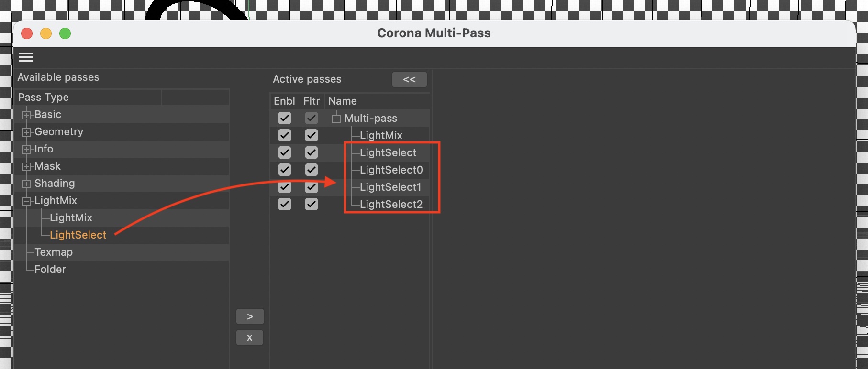Screen dimensions: 868x369
Task: Expand the Info pass group
Action: coord(26,149)
